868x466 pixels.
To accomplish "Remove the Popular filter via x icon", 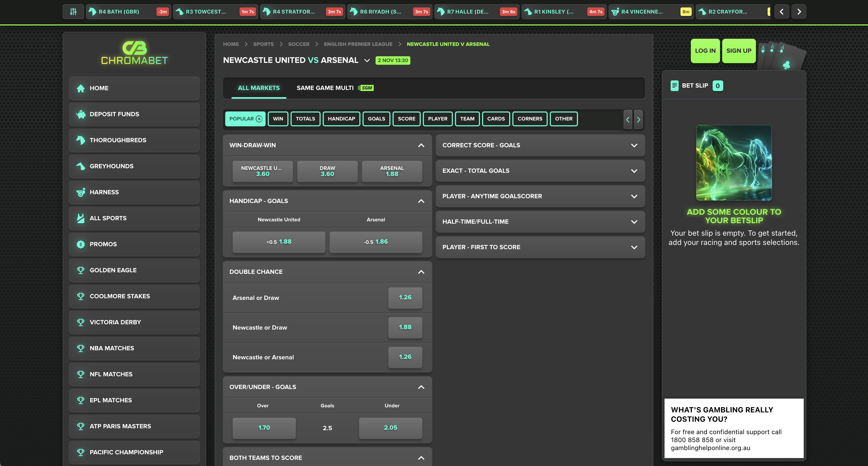I will tap(259, 119).
